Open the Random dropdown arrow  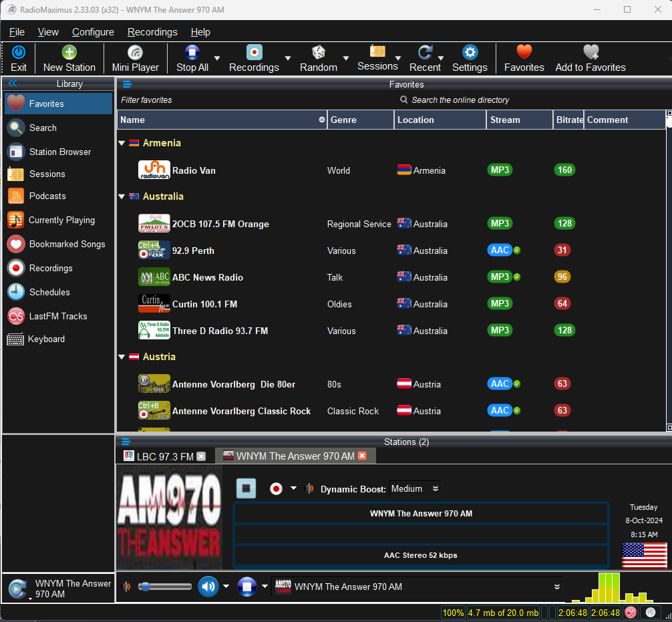coord(346,58)
